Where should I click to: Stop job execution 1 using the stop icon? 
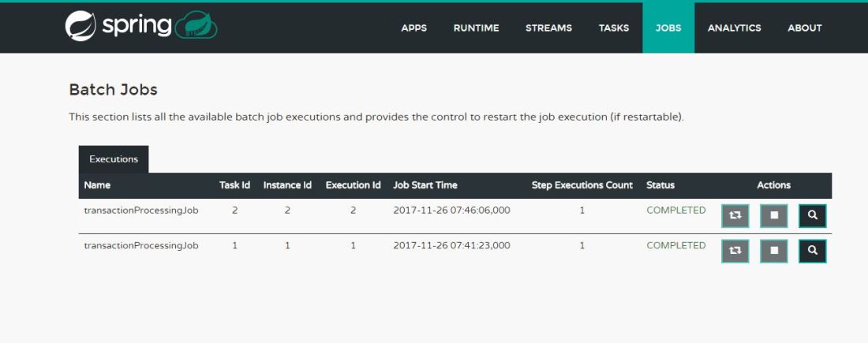[773, 251]
